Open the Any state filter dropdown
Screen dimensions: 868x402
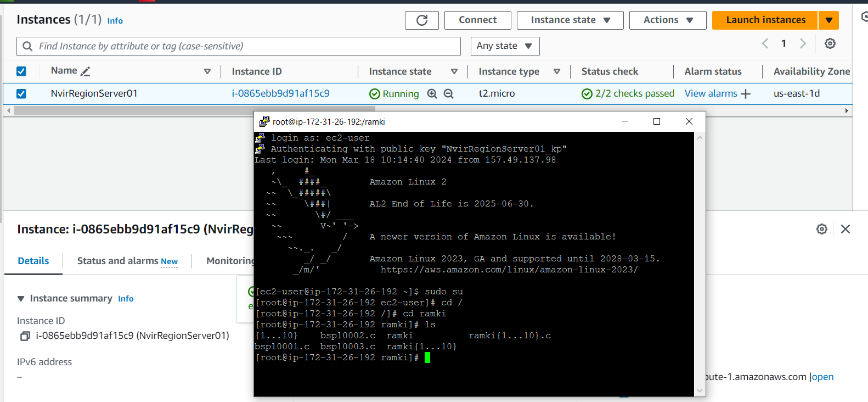pyautogui.click(x=505, y=46)
